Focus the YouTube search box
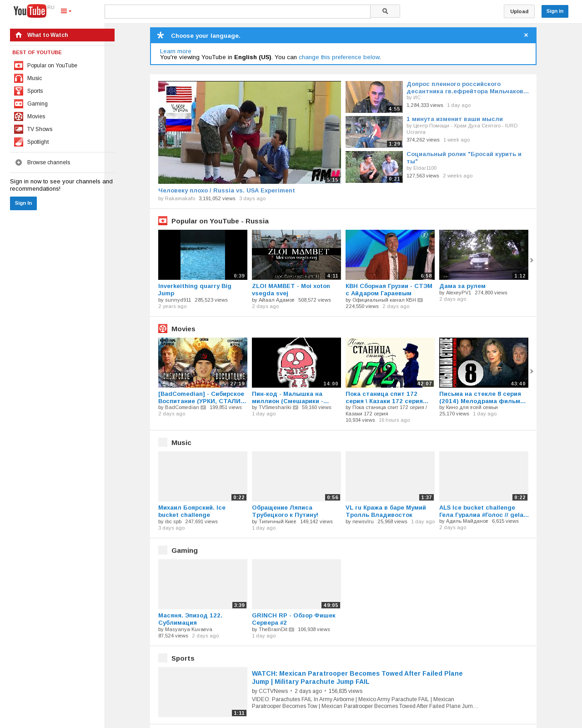Screen dimensions: 582x728 [x=237, y=11]
